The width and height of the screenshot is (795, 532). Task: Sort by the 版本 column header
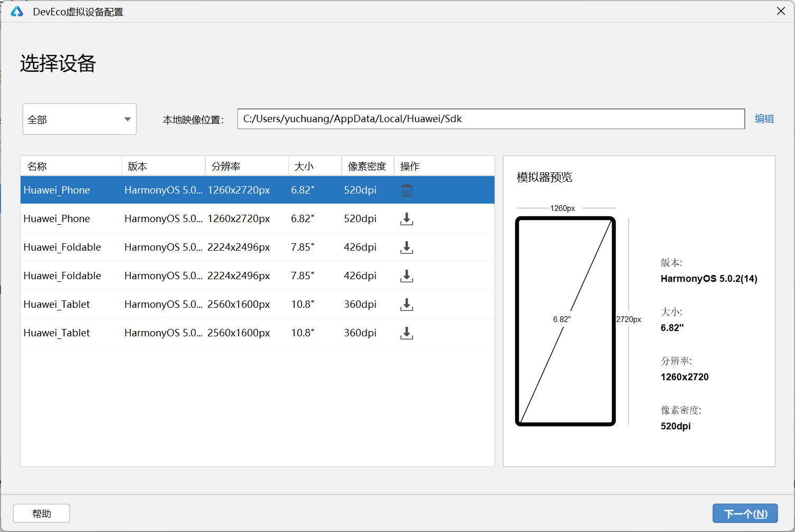(x=163, y=167)
